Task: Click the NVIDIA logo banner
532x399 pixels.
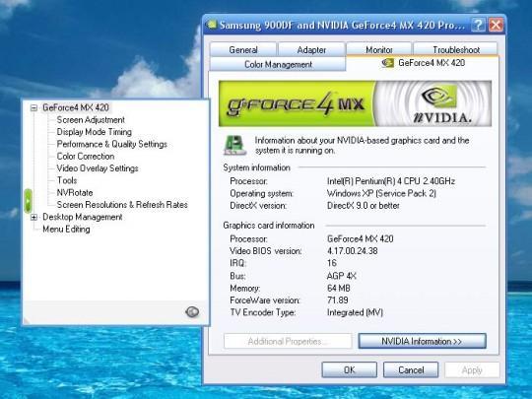Action: (355, 103)
